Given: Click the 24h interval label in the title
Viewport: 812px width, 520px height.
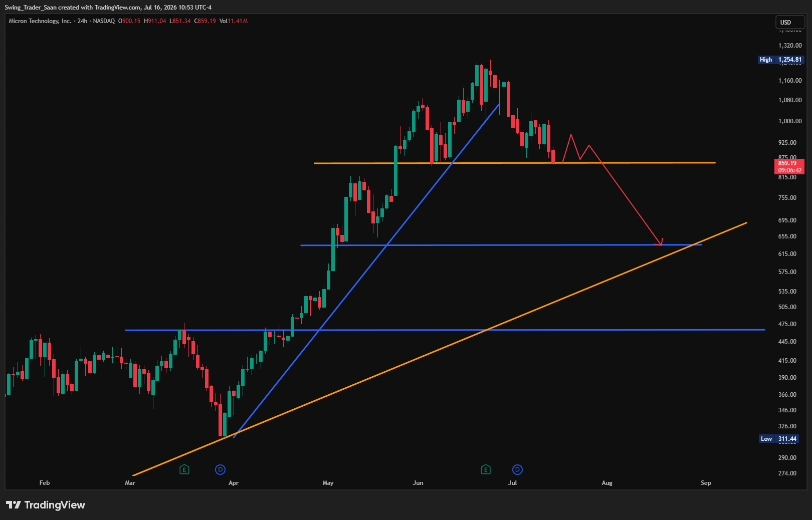Looking at the screenshot, I should coord(82,21).
